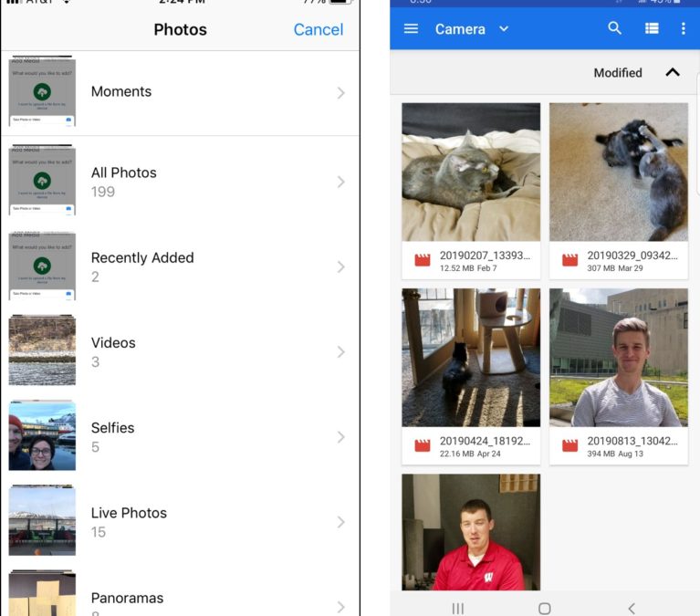
Task: Tap chevron on Moments row
Action: pyautogui.click(x=340, y=93)
